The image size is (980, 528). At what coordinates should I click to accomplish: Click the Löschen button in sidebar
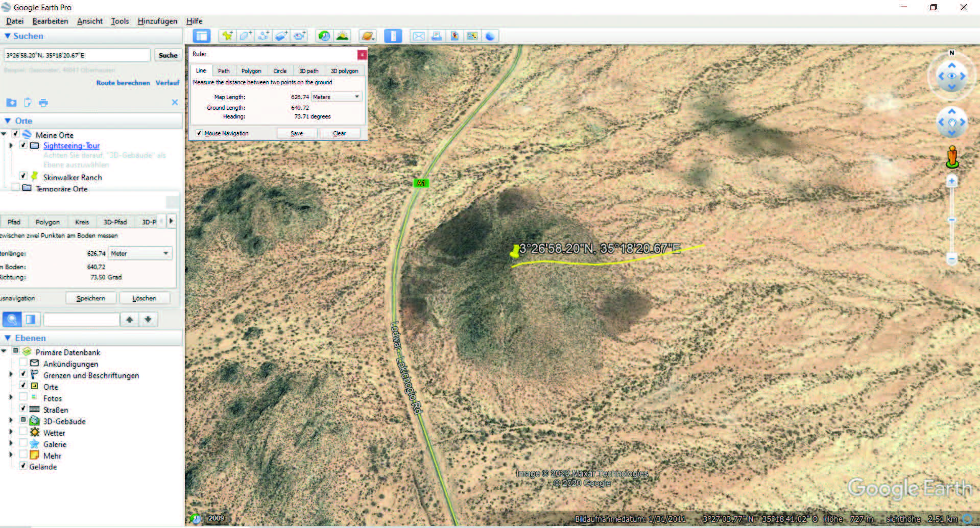145,298
